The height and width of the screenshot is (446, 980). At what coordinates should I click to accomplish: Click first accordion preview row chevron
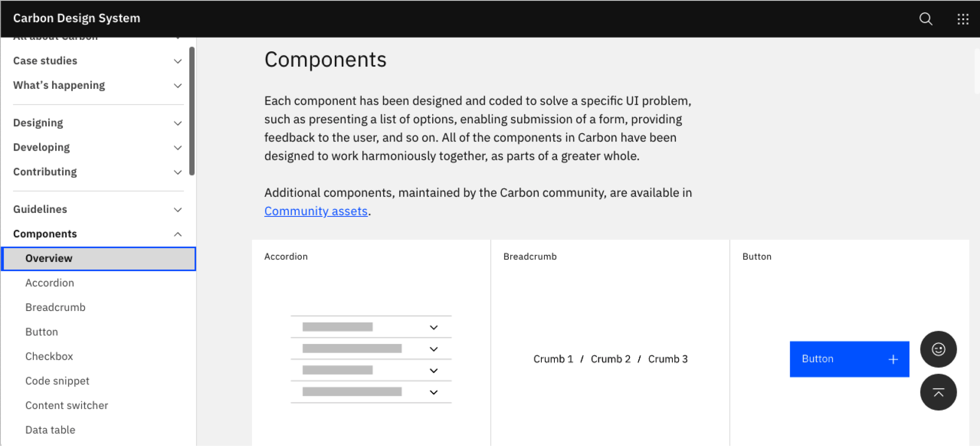pos(433,328)
